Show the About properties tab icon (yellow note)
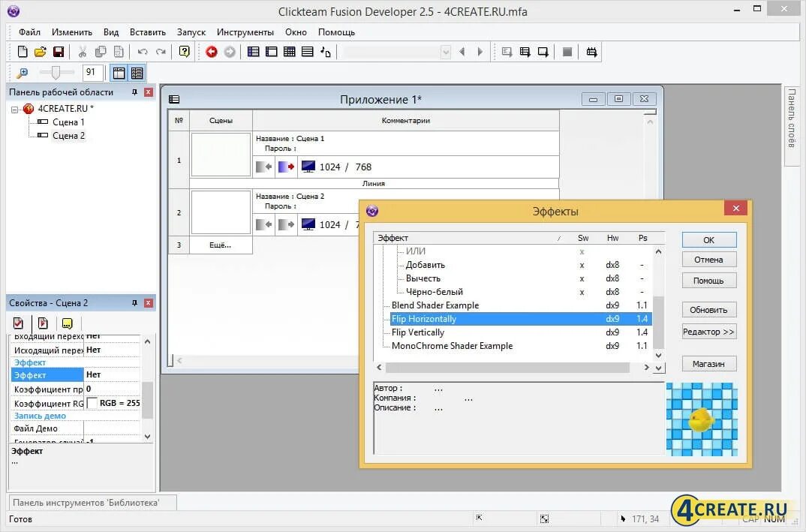806x532 pixels. (x=68, y=323)
